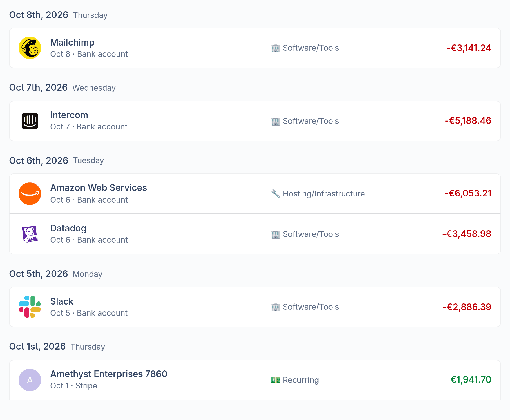
Task: Open the Slack transaction name
Action: pyautogui.click(x=62, y=301)
